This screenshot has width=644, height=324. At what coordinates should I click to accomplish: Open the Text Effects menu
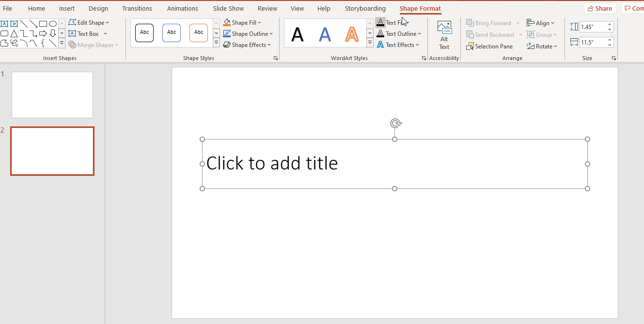click(398, 45)
